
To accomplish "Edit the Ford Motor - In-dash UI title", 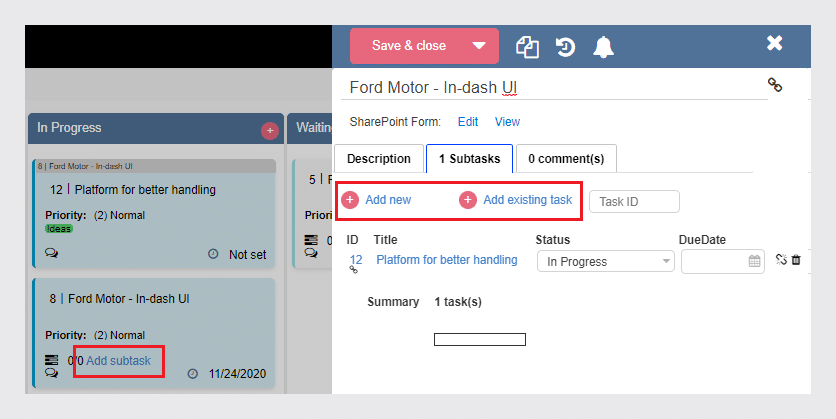I will point(553,87).
